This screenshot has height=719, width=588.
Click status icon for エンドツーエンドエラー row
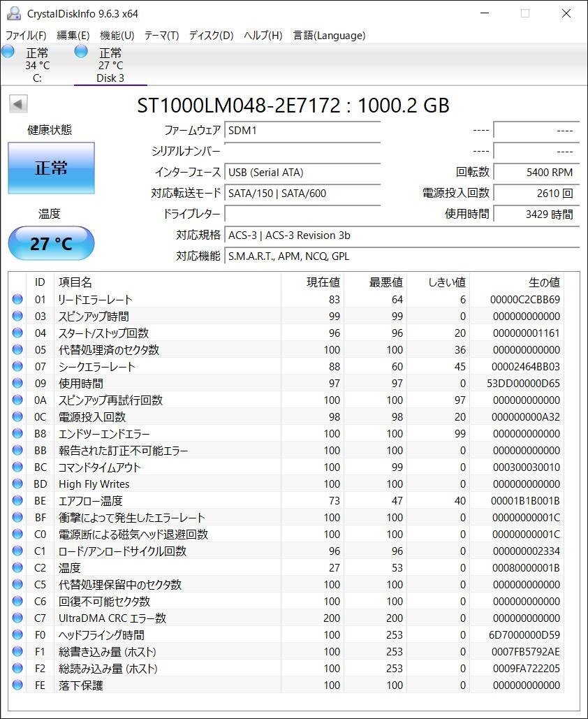click(17, 433)
